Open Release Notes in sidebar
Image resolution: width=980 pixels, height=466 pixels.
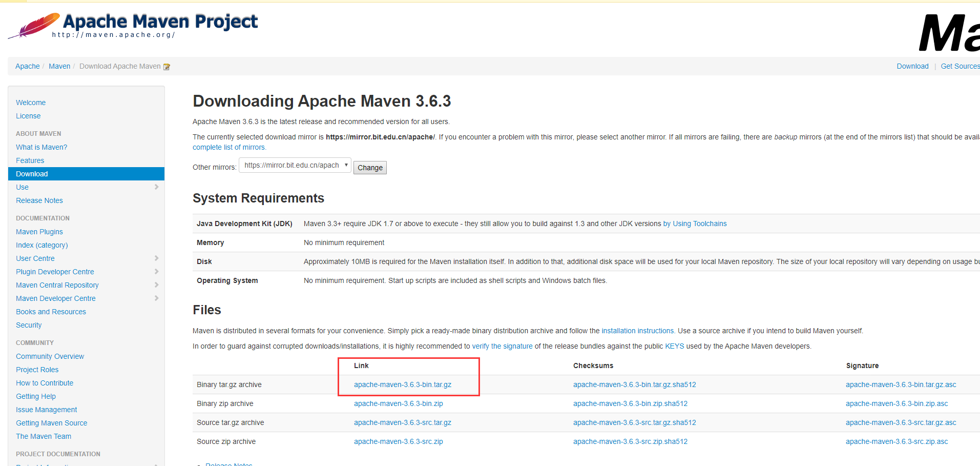39,200
